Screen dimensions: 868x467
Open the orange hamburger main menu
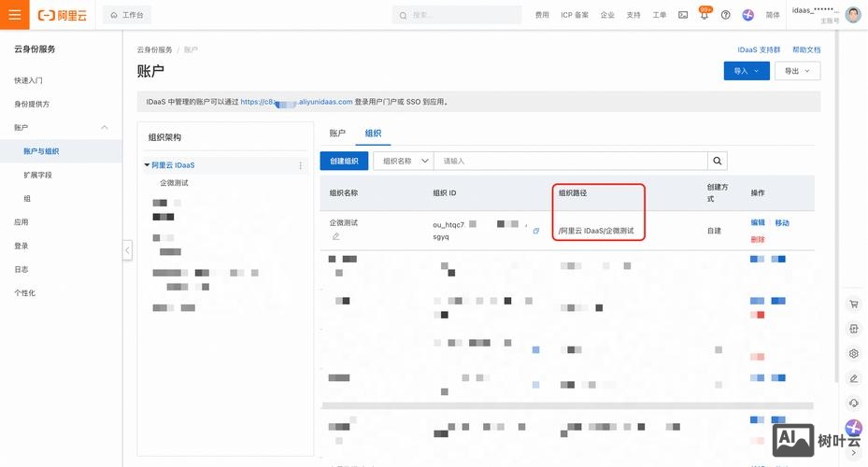point(14,15)
